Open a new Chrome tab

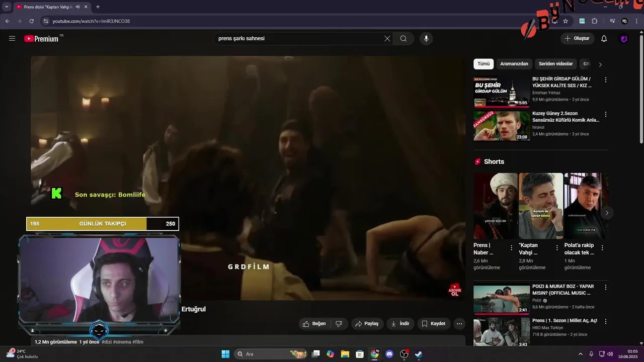[x=98, y=7]
